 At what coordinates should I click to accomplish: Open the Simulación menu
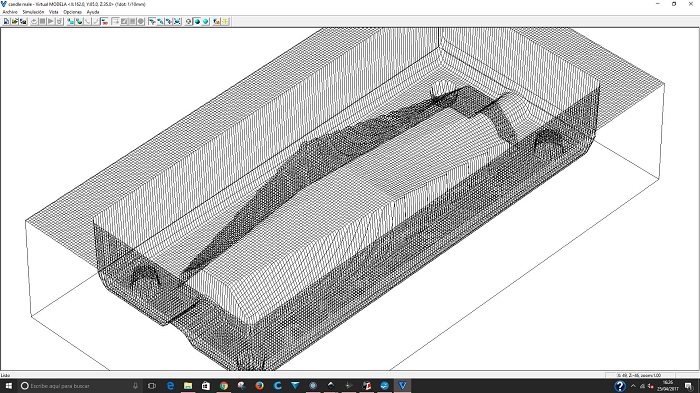pyautogui.click(x=33, y=12)
